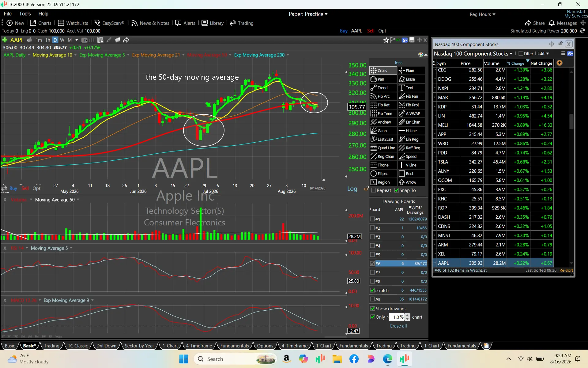
Task: Open the Tools menu
Action: (25, 14)
